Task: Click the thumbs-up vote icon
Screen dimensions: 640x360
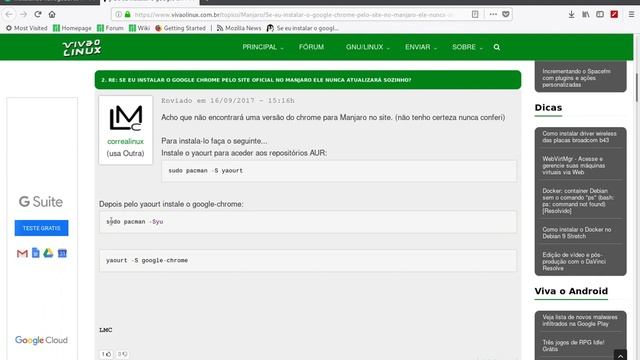Action: click(x=106, y=354)
